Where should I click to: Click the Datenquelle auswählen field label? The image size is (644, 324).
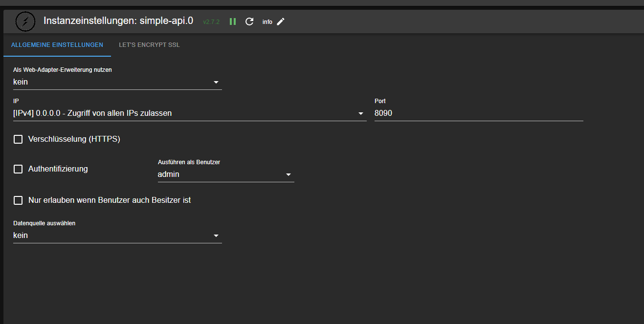pyautogui.click(x=44, y=223)
